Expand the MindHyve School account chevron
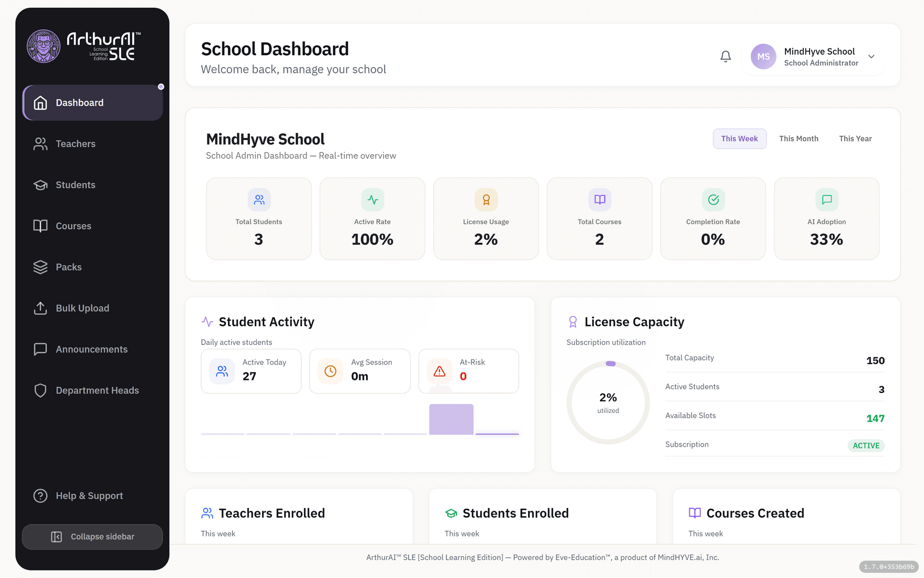The height and width of the screenshot is (578, 924). click(x=871, y=57)
